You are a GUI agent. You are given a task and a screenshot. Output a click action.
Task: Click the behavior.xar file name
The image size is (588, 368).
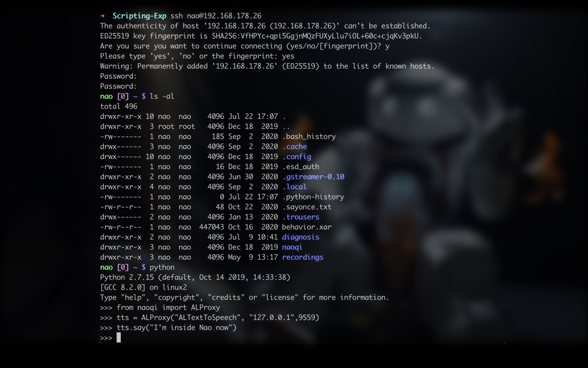307,227
